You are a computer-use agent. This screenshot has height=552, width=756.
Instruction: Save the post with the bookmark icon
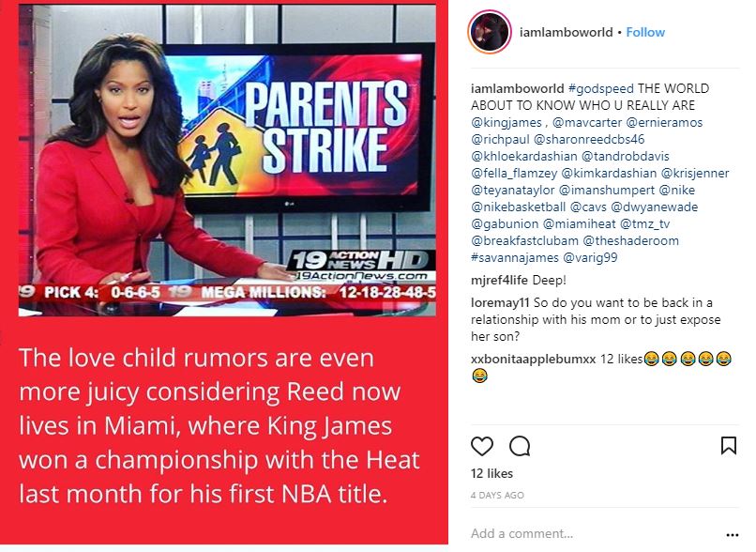(729, 445)
